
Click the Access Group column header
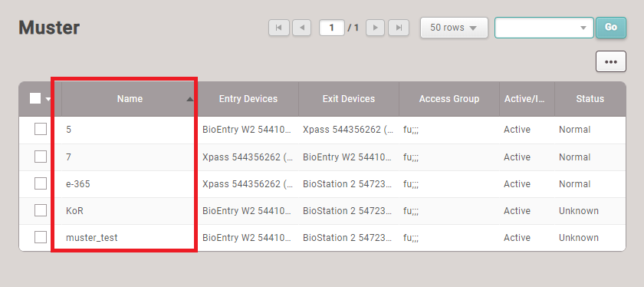(449, 99)
